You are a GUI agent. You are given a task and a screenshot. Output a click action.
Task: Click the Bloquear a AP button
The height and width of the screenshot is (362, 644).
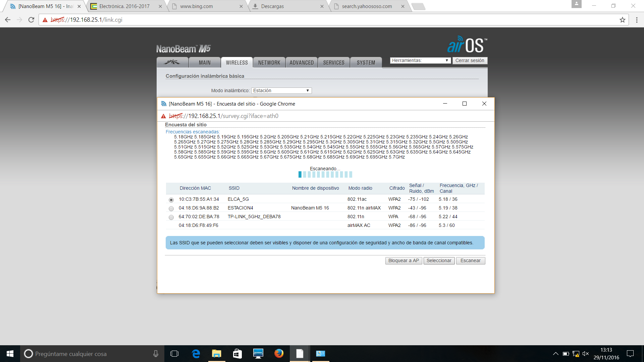[x=404, y=260]
